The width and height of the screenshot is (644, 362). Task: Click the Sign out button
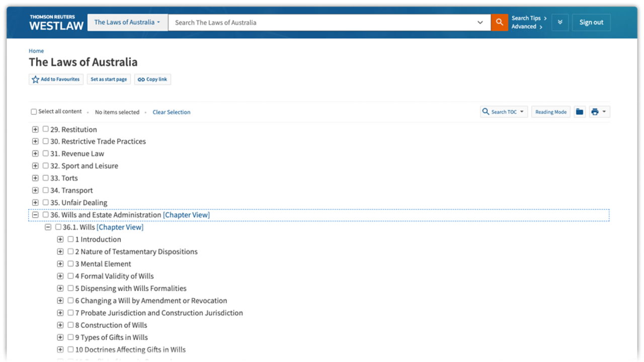pyautogui.click(x=591, y=22)
